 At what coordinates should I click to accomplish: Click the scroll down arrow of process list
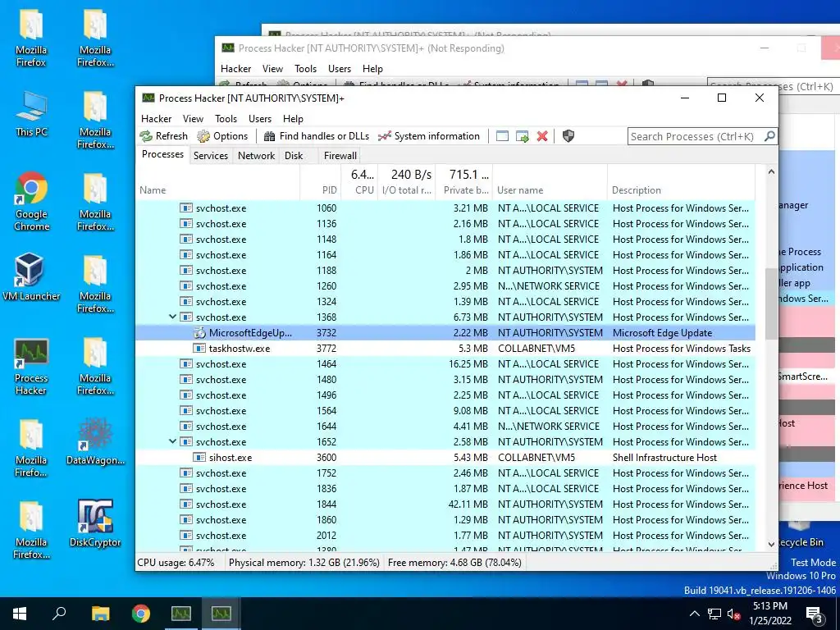[771, 544]
